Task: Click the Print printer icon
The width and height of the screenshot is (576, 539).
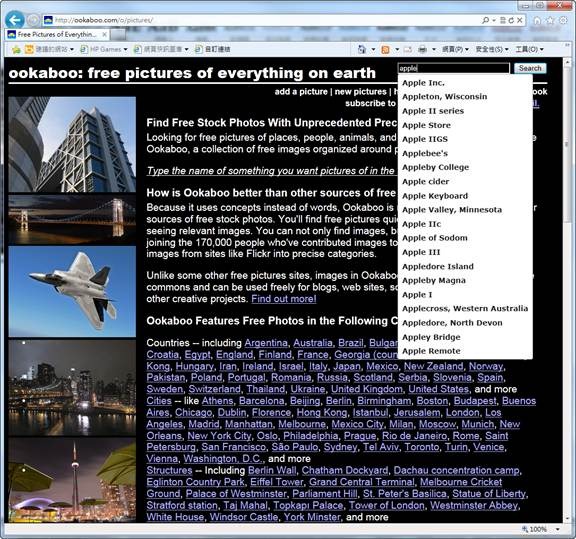Action: (422, 49)
